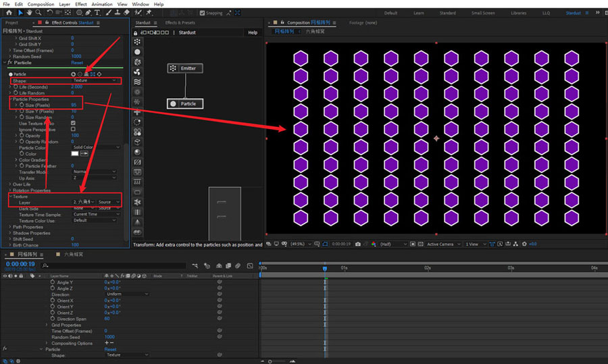This screenshot has width=608, height=364.
Task: Click Reset next to Particle effect
Action: (77, 63)
